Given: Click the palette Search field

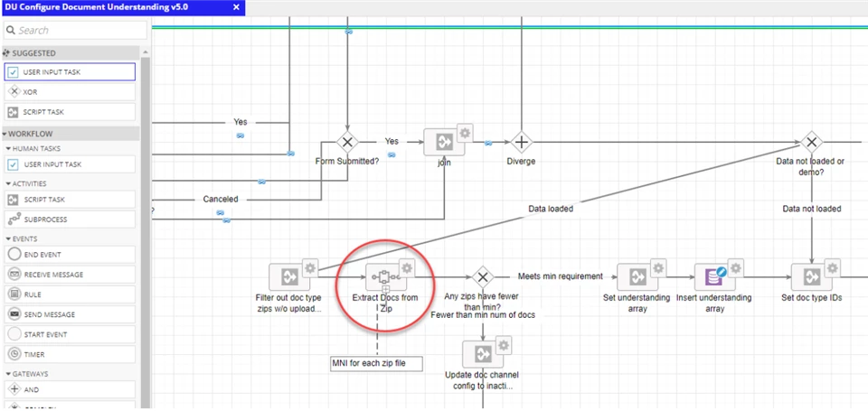Looking at the screenshot, I should click(76, 31).
